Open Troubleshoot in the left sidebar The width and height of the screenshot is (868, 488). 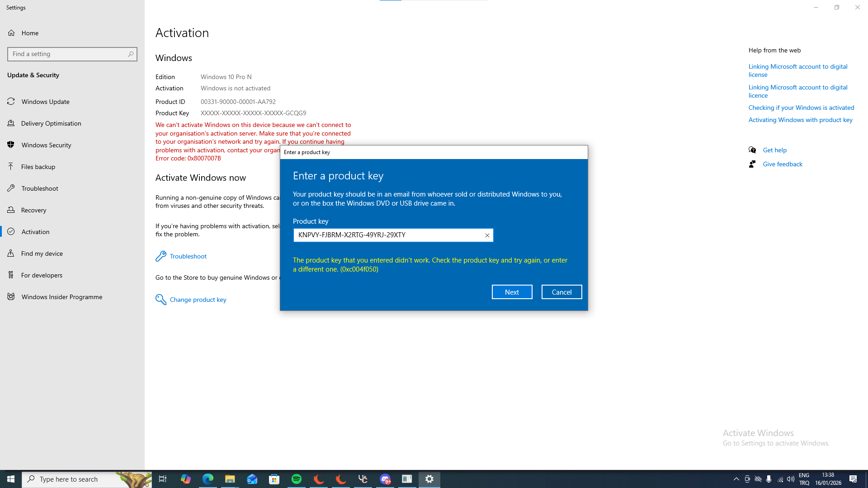point(72,188)
